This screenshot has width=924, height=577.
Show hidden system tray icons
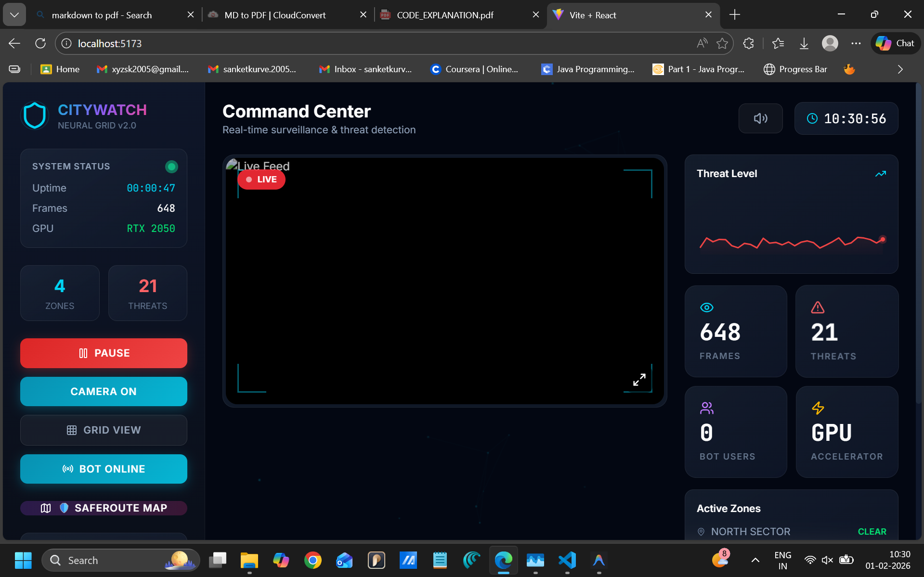[755, 560]
